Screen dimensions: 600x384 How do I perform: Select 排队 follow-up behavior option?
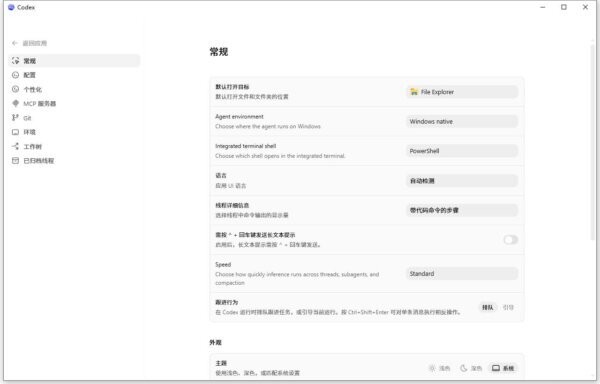[x=487, y=307]
